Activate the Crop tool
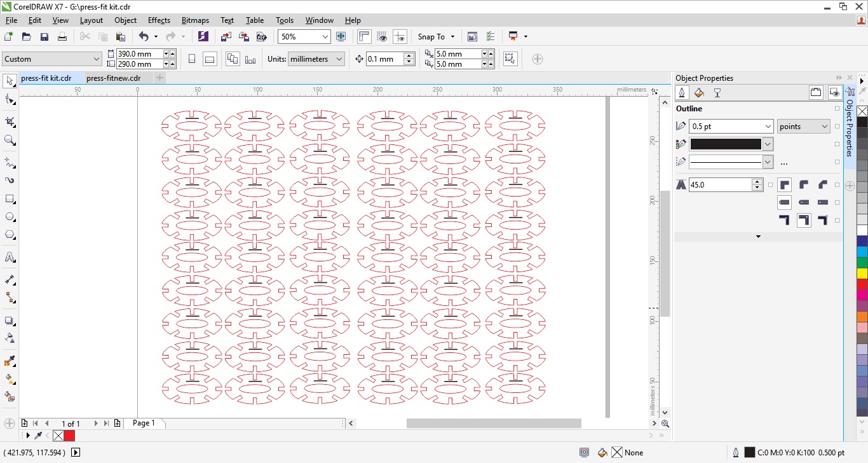This screenshot has width=868, height=463. [10, 121]
